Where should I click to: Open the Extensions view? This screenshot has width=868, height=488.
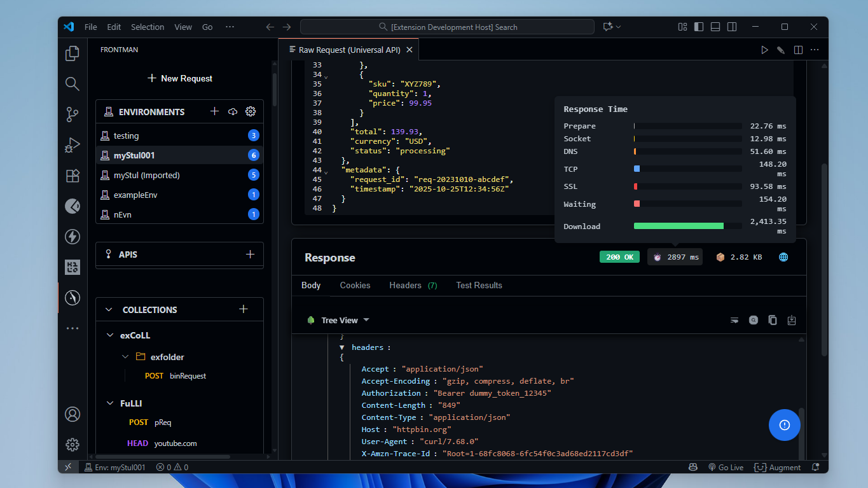72,176
